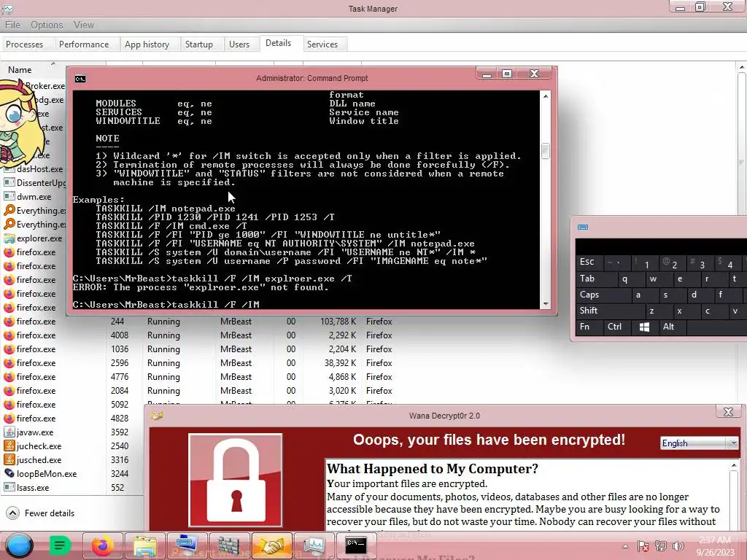Tap the q key on on-screen keyboard
747x560 pixels.
pyautogui.click(x=631, y=279)
